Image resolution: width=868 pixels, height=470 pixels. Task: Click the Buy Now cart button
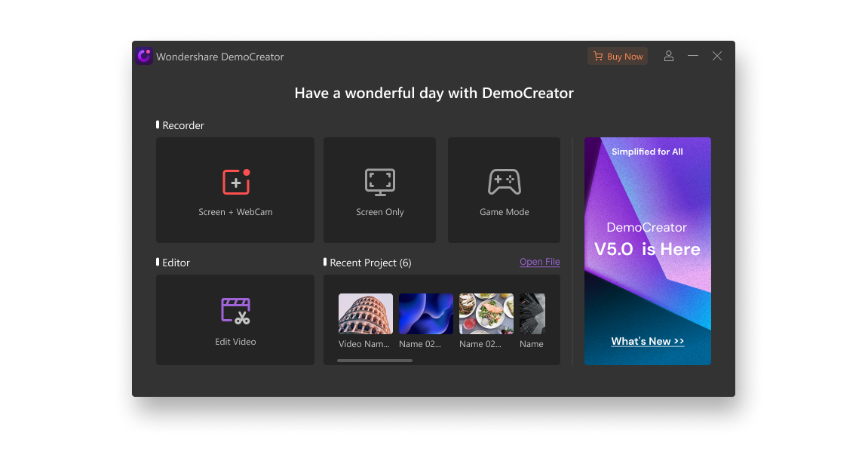tap(617, 56)
